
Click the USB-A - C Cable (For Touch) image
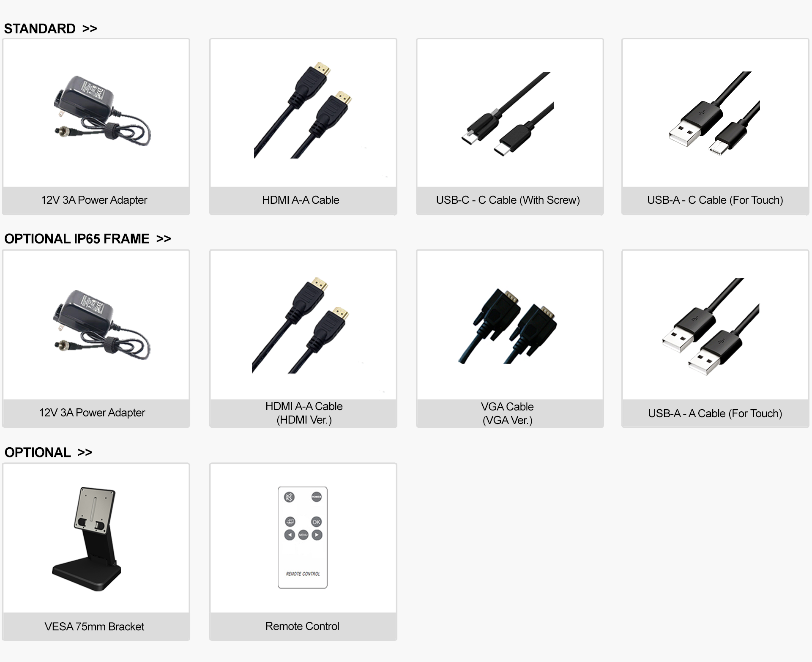714,113
